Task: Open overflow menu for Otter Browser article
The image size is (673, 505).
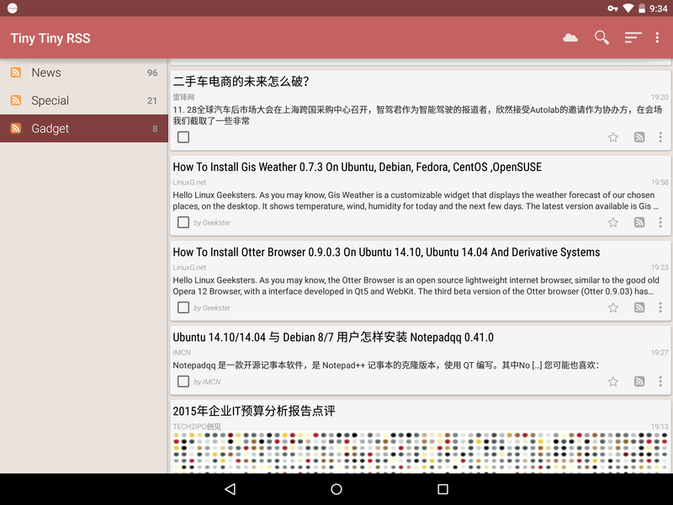Action: tap(660, 308)
